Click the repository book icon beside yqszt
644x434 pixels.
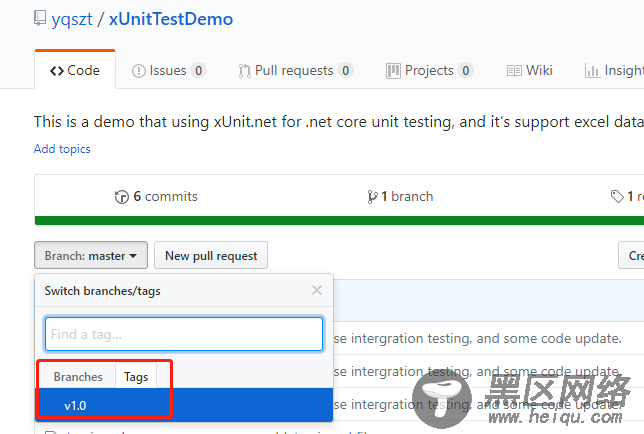pos(40,18)
